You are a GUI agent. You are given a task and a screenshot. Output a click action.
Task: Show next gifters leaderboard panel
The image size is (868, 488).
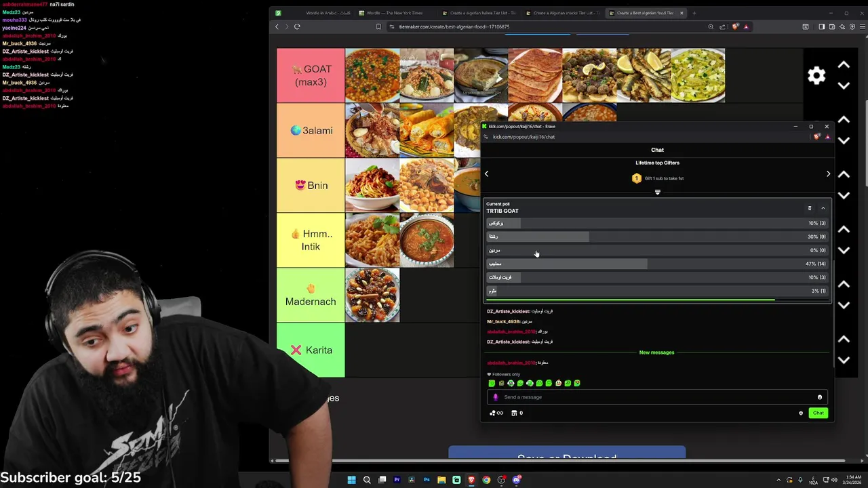[x=828, y=174]
